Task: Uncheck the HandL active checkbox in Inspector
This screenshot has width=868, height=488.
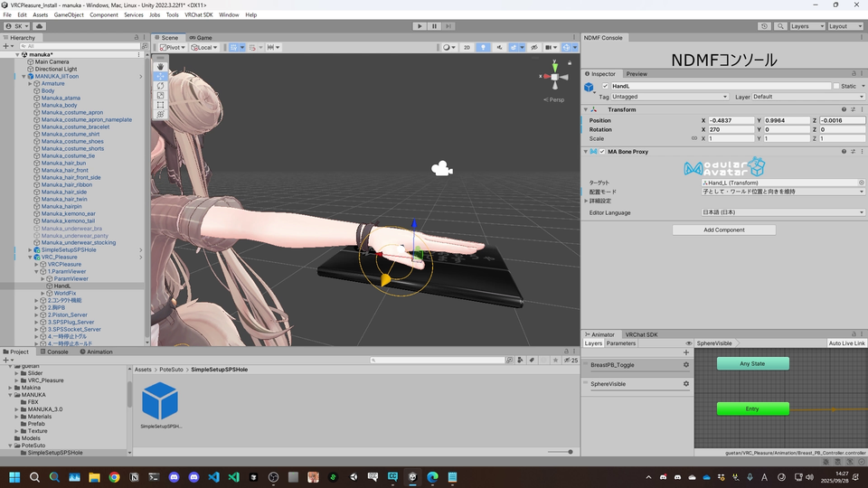Action: tap(605, 86)
